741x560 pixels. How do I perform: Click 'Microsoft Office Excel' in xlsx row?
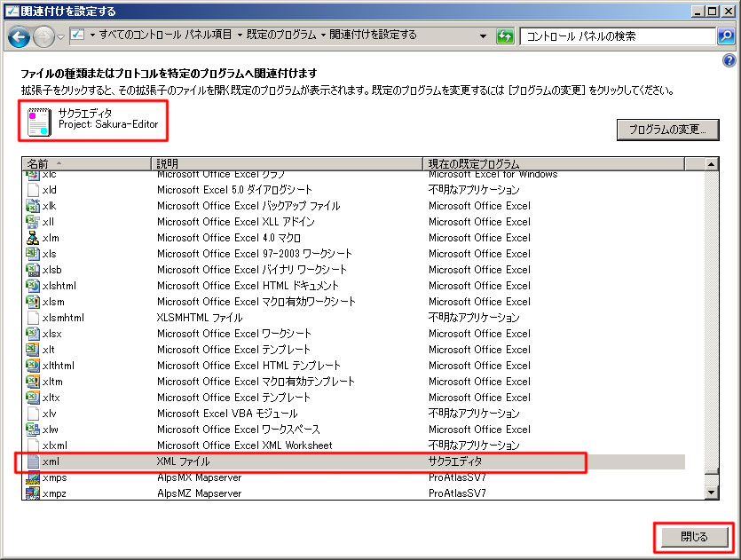pos(480,334)
